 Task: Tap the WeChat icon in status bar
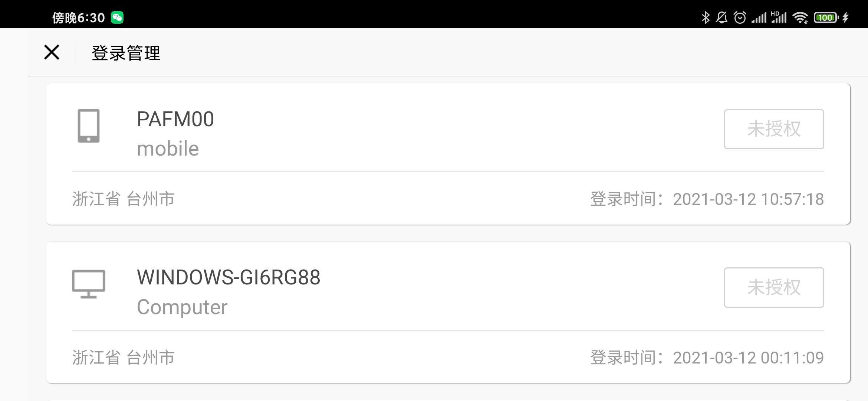coord(117,17)
